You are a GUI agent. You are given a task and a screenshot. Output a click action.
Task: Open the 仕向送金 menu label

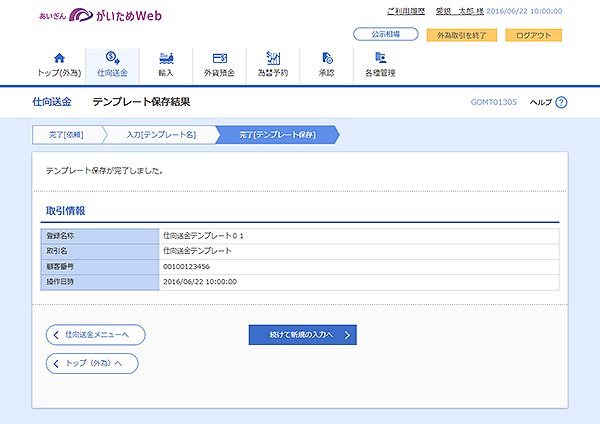click(112, 73)
